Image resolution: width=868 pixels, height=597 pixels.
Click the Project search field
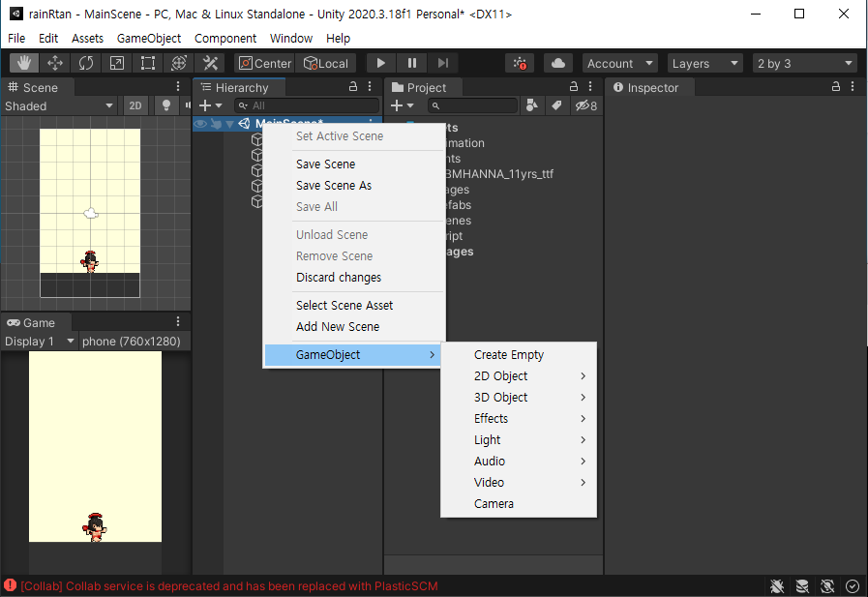[472, 105]
